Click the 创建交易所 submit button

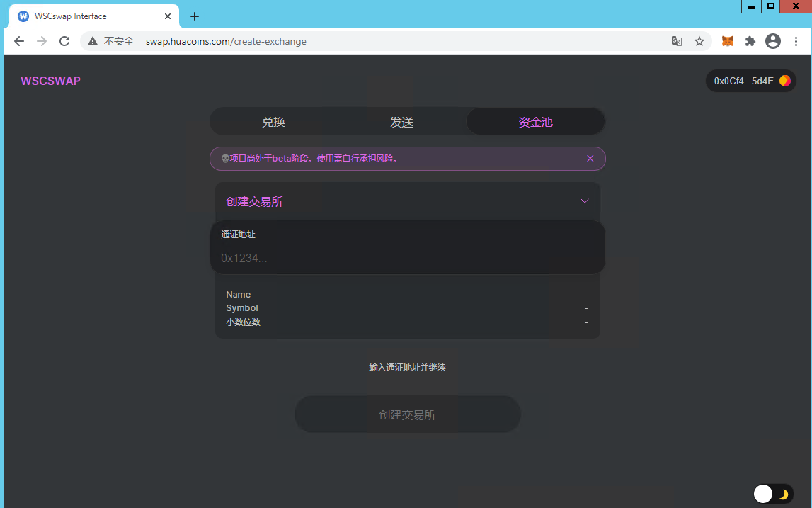(x=408, y=414)
